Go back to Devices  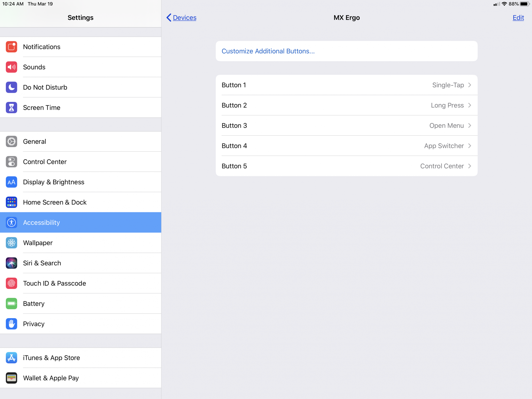click(181, 18)
